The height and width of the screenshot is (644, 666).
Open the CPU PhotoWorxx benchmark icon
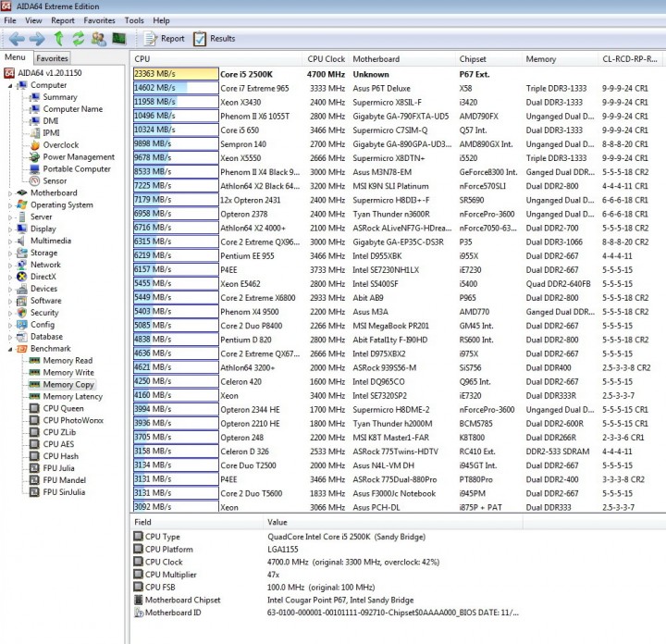(x=35, y=421)
